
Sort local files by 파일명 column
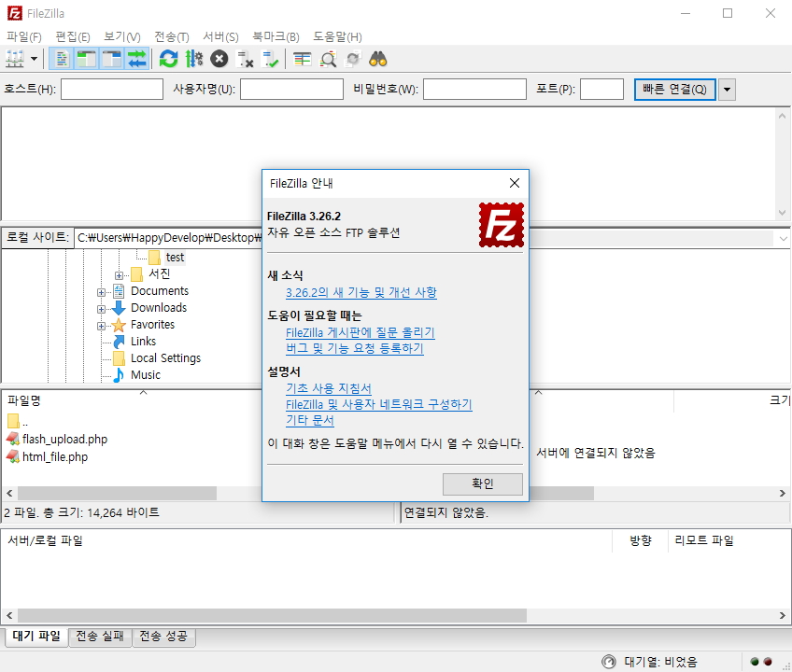pos(23,400)
